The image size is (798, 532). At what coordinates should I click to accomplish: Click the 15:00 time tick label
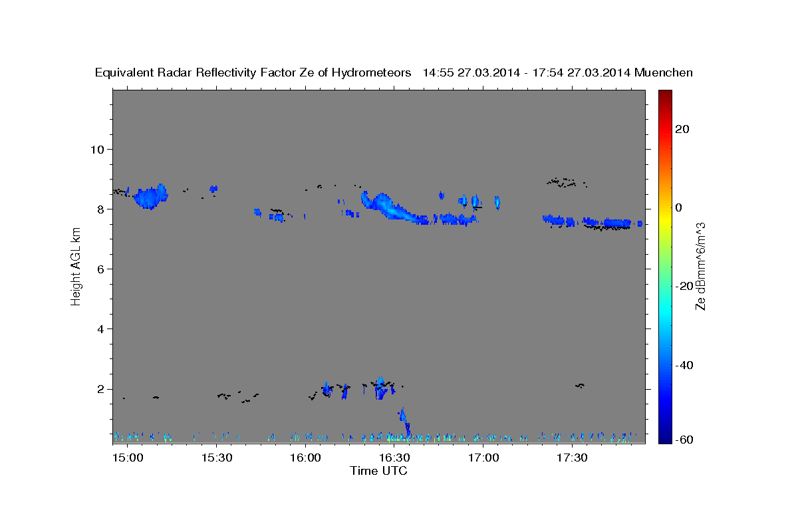point(127,458)
